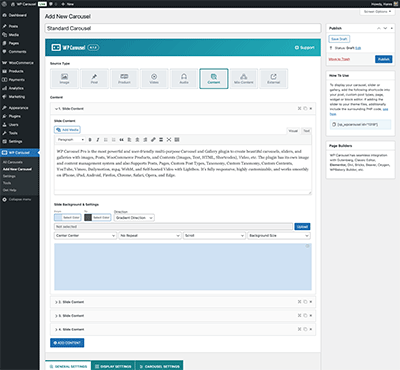Switch to the Visual editor tab
The width and height of the screenshot is (400, 370).
point(293,131)
